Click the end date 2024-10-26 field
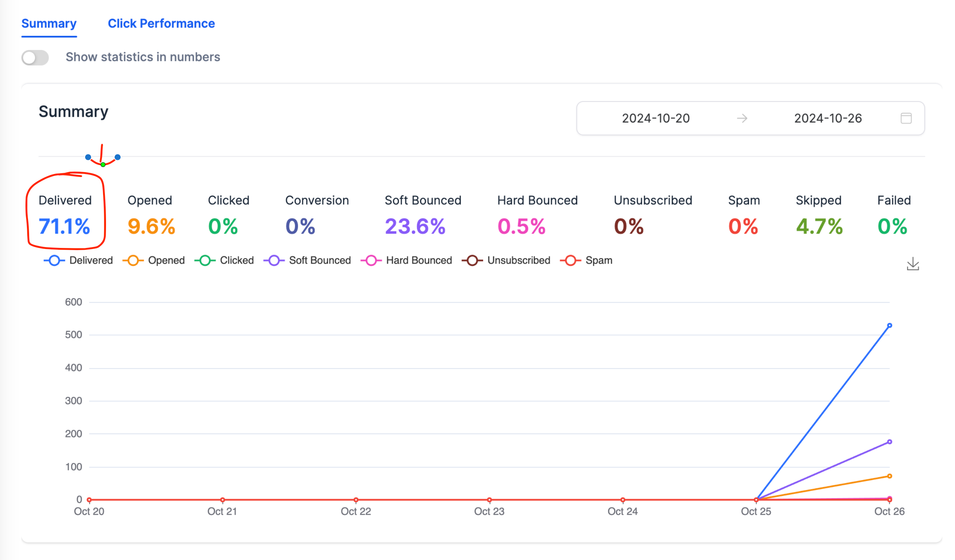 pyautogui.click(x=828, y=118)
